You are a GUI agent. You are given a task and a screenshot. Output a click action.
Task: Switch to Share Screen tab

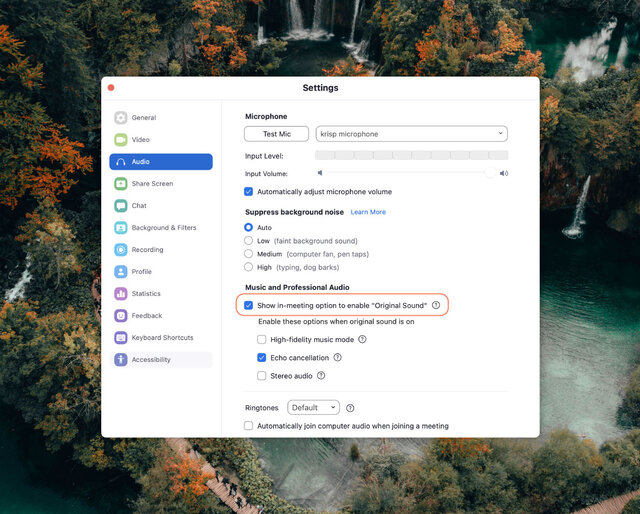click(161, 184)
